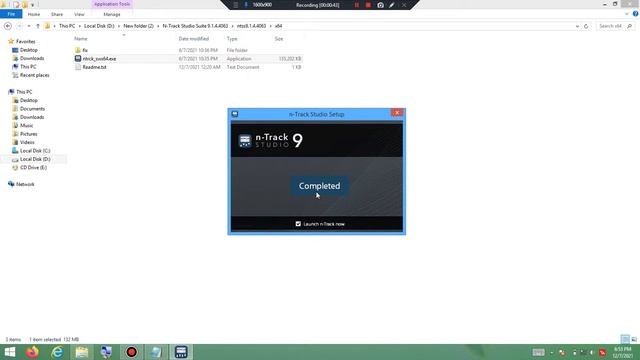Open the address bar history dropdown

(577, 26)
